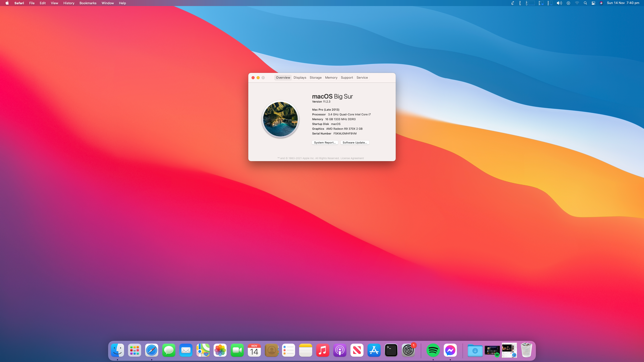Open the Edit menu

[43, 3]
